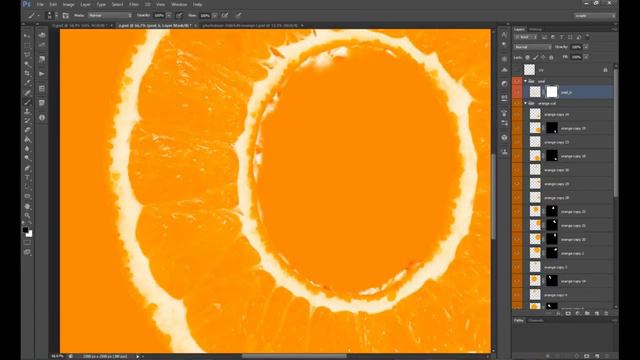The height and width of the screenshot is (360, 640).
Task: Select the Pen tool
Action: coord(27,168)
